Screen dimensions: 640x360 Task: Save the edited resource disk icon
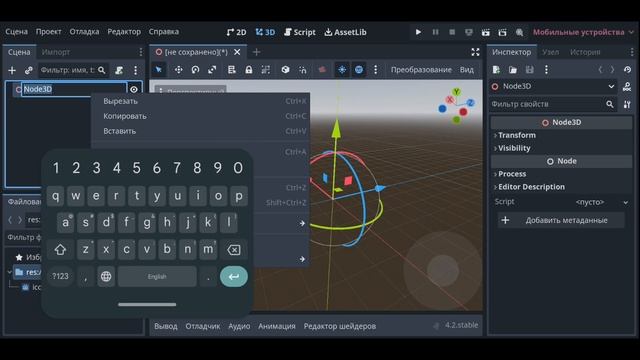[x=529, y=70]
